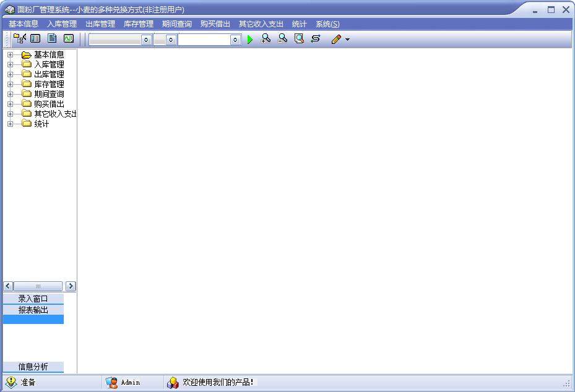Click the pencil edit tool icon
Screen dimensions: 575x392
pos(336,40)
